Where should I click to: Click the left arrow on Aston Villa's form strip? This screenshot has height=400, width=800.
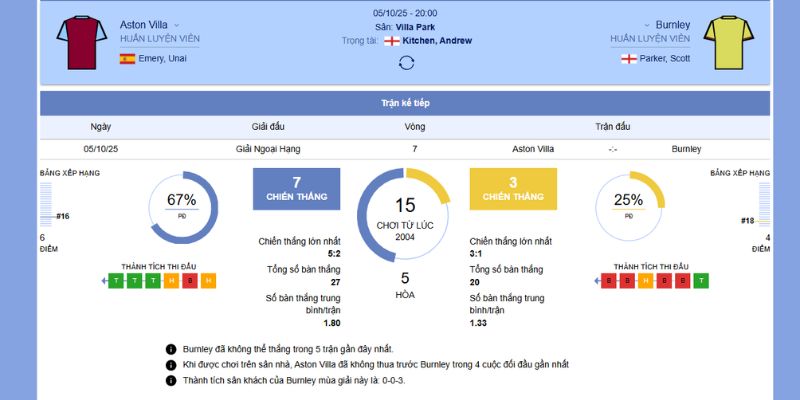point(106,281)
